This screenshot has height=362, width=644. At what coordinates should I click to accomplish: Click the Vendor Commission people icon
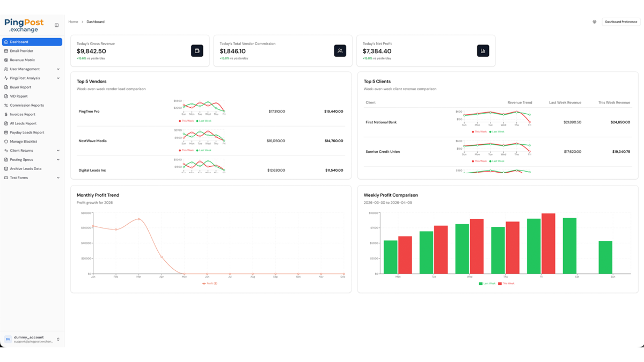click(340, 51)
